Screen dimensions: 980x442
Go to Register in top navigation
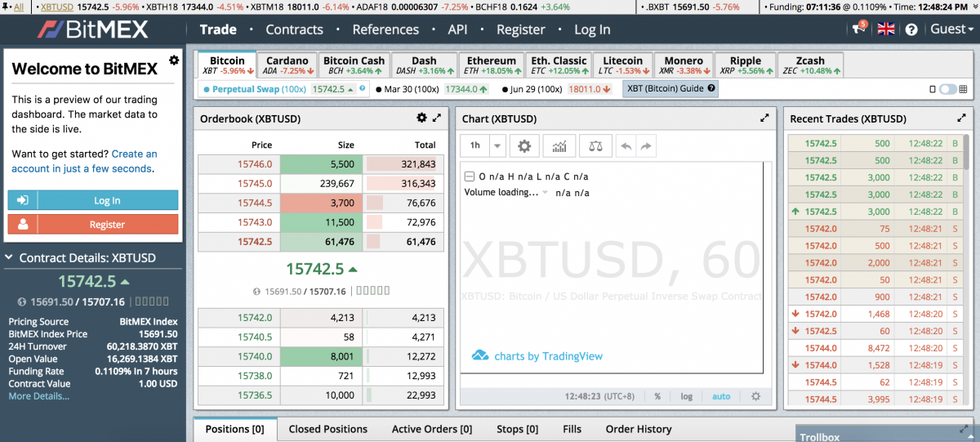point(520,29)
